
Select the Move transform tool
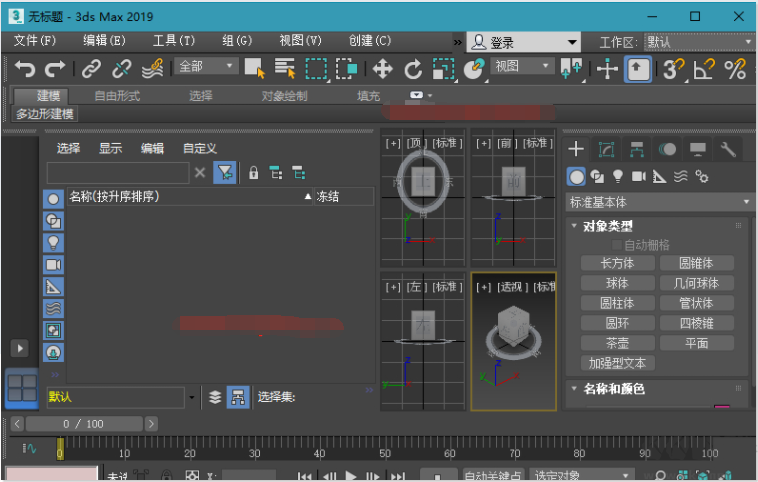click(x=382, y=68)
